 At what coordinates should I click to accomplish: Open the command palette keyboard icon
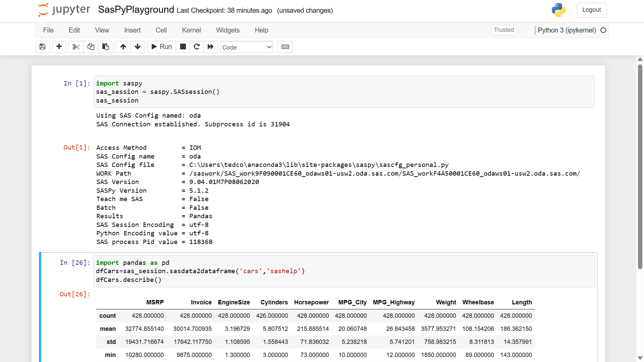(285, 47)
